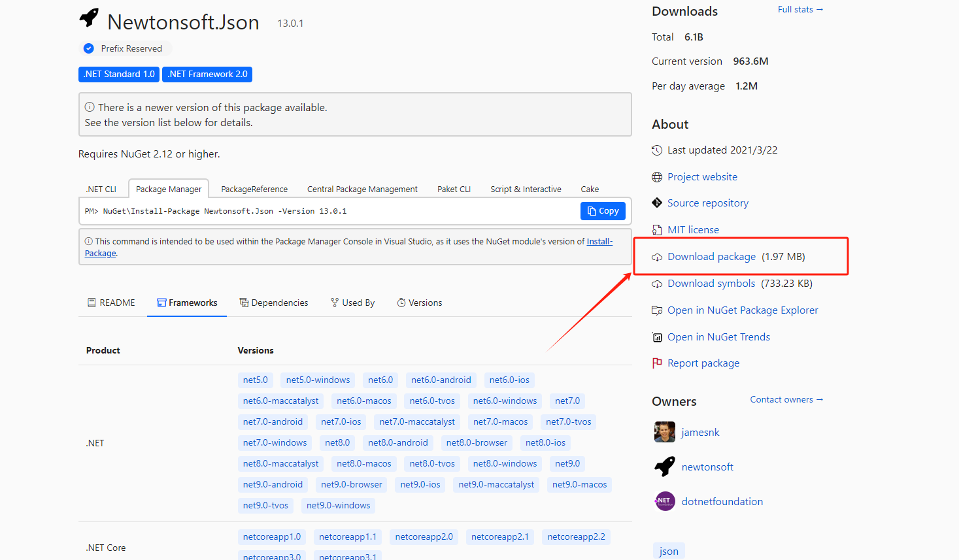Click the .NET Standard 1.0 badge
Image resolution: width=959 pixels, height=560 pixels.
coord(119,74)
